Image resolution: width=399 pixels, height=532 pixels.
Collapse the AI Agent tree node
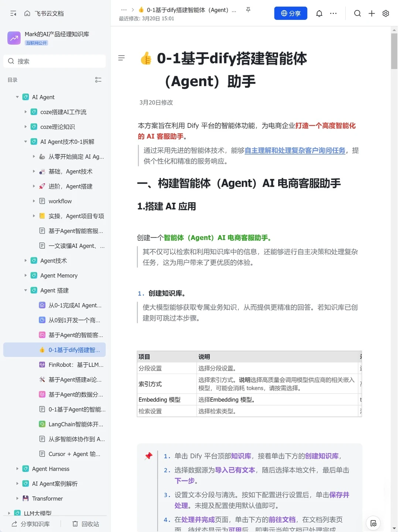pos(17,97)
